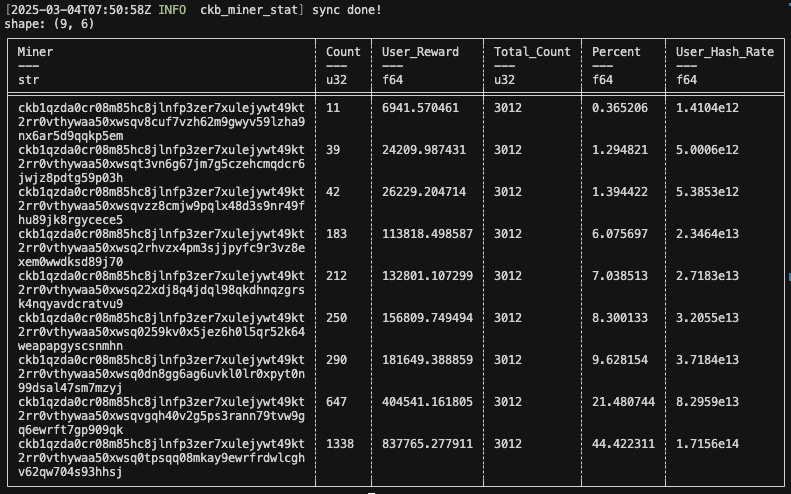Select reward value 181649.388859
Screen dimensions: 791x494
(427, 359)
